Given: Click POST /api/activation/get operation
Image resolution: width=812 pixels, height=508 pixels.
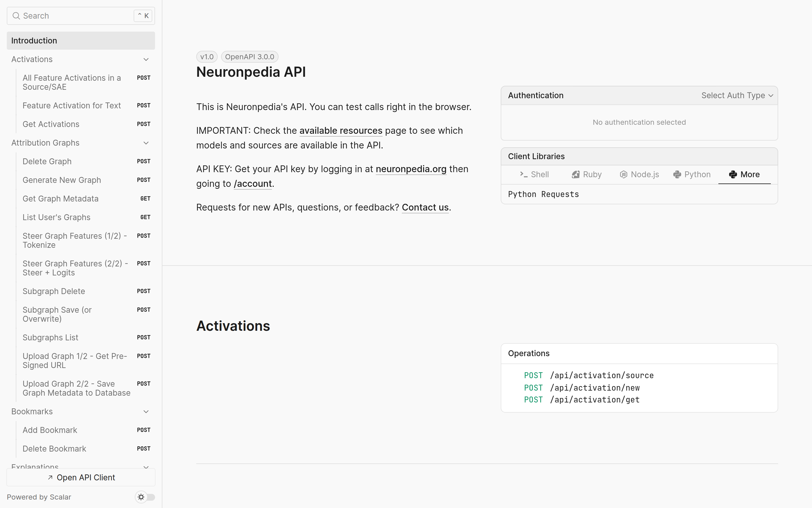Looking at the screenshot, I should (x=581, y=400).
